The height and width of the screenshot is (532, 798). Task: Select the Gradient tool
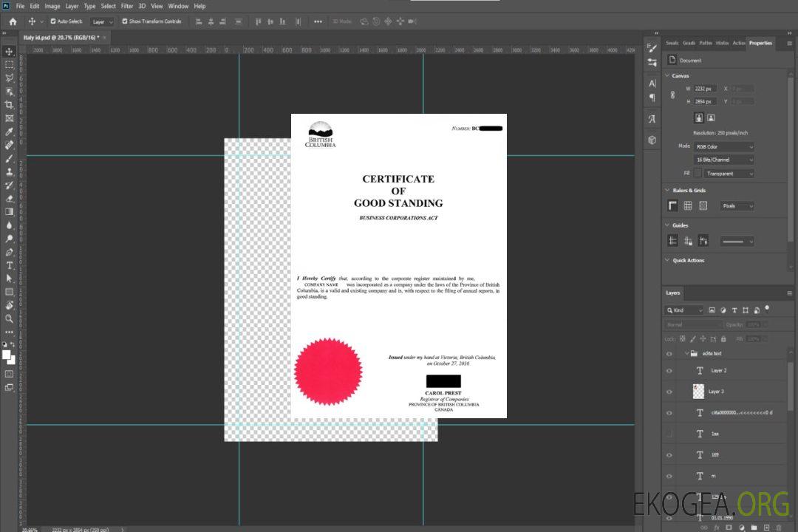[x=9, y=212]
